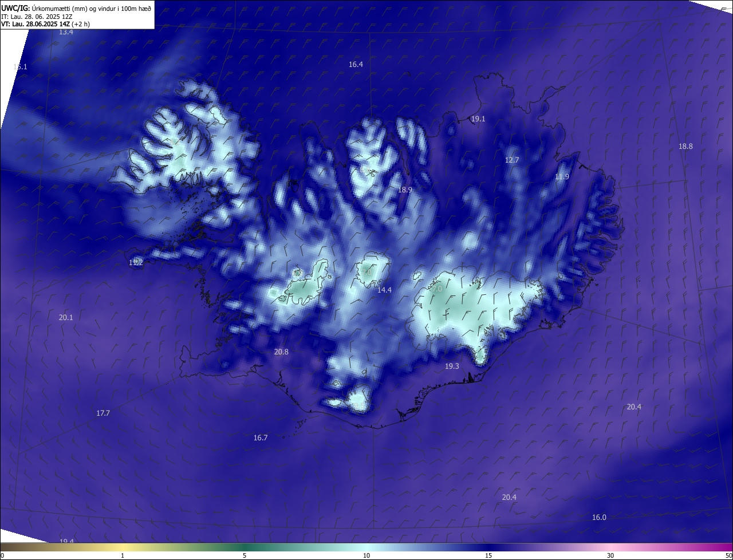
Task: Click the 13.4 value label
Action: pos(66,32)
